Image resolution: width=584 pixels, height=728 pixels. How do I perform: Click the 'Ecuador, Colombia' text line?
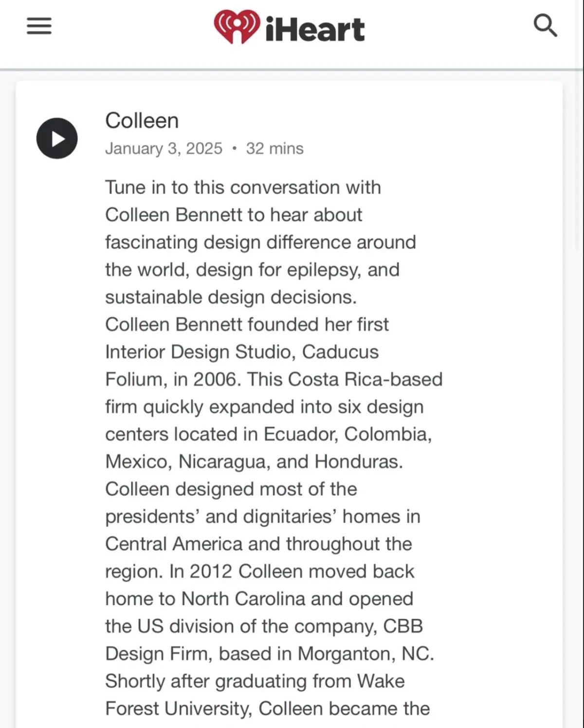tap(268, 434)
